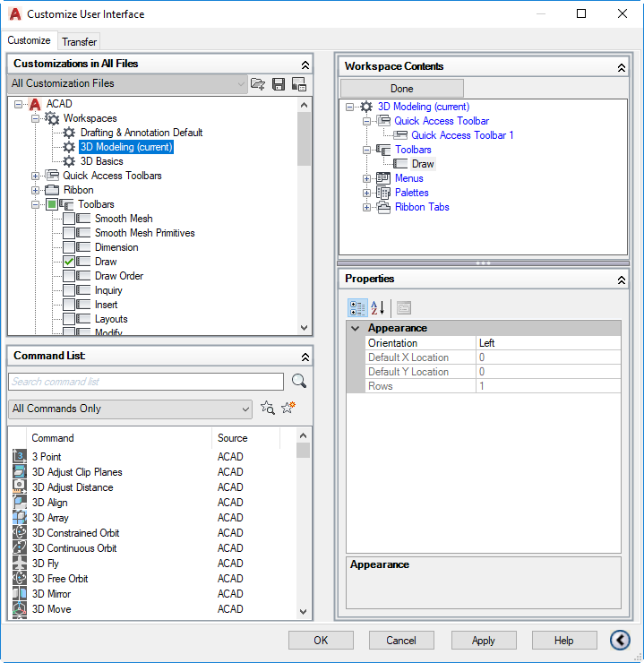Image resolution: width=644 pixels, height=663 pixels.
Task: Click the 3D Adjust Clip Planes icon
Action: click(20, 471)
